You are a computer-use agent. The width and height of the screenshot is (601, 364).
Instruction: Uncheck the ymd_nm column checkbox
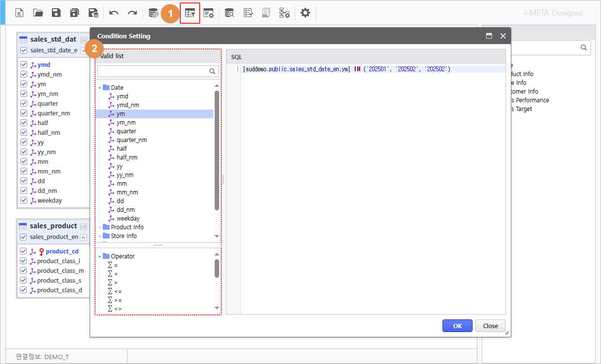coord(23,75)
